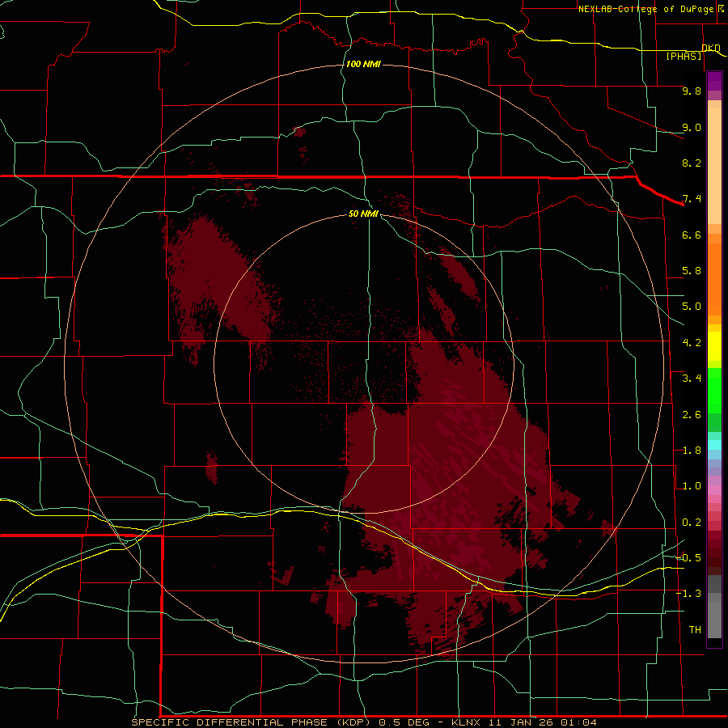This screenshot has width=728, height=728.
Task: Click the orange segment of the color bar
Action: tap(714, 279)
